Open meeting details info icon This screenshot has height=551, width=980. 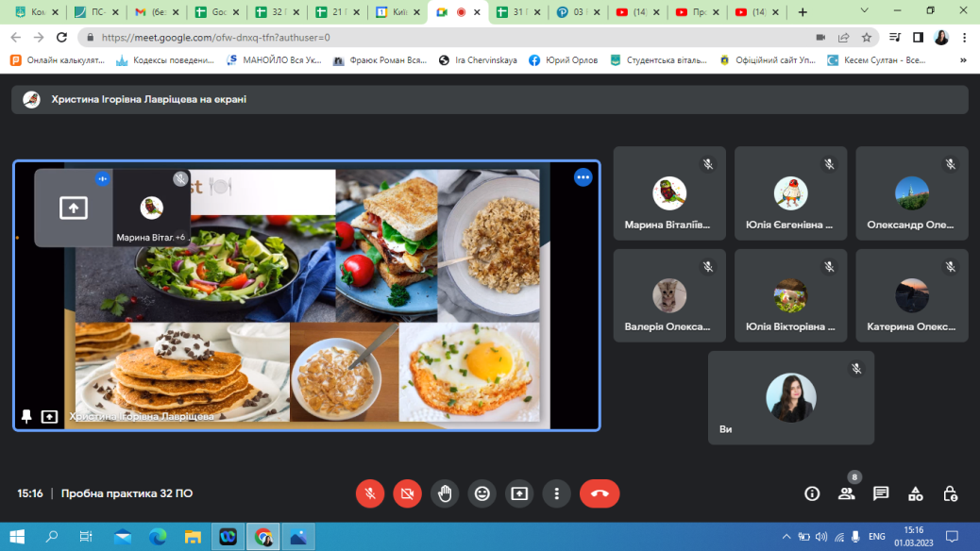811,493
